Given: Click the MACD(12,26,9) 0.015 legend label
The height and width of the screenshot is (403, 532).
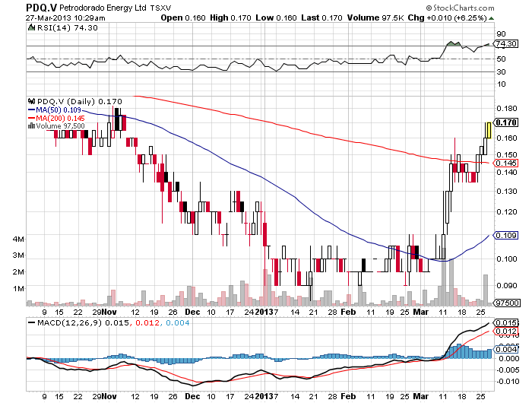Looking at the screenshot, I should 83,322.
